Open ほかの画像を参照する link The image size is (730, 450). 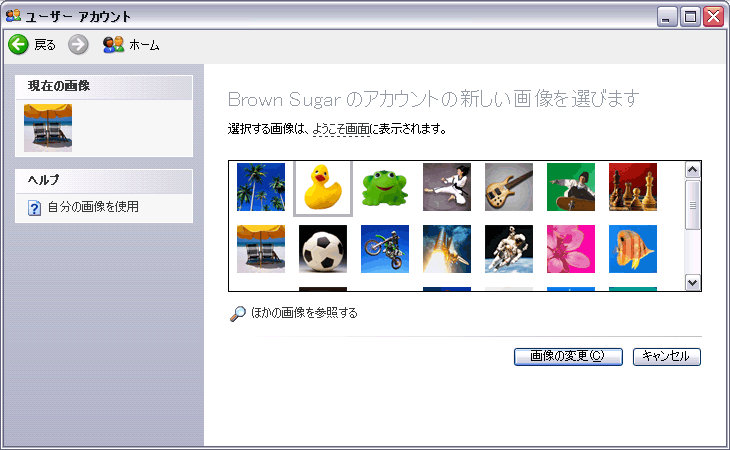[304, 313]
